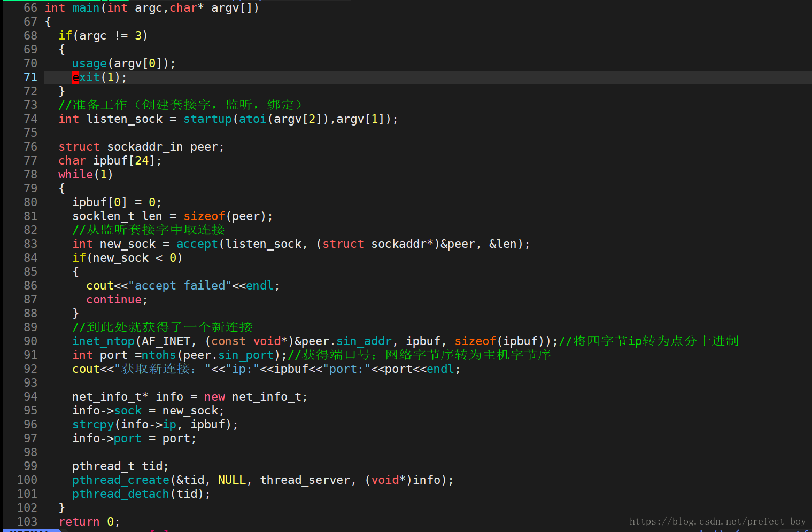Click 'sizeof(peer)' on line 81
Image resolution: width=812 pixels, height=532 pixels.
point(225,216)
